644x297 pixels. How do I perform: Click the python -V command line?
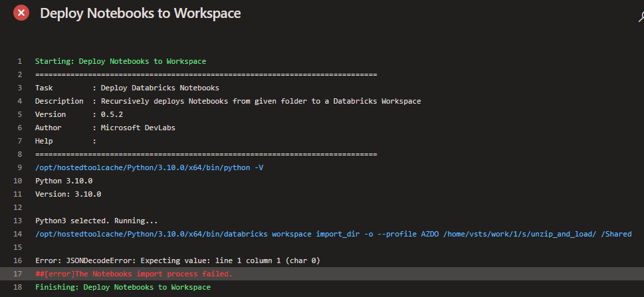149,167
